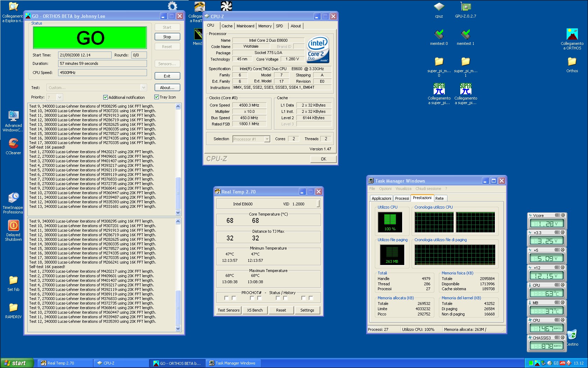The width and height of the screenshot is (588, 368).
Task: Open the Test type dropdown in ORTHOS
Action: (143, 88)
